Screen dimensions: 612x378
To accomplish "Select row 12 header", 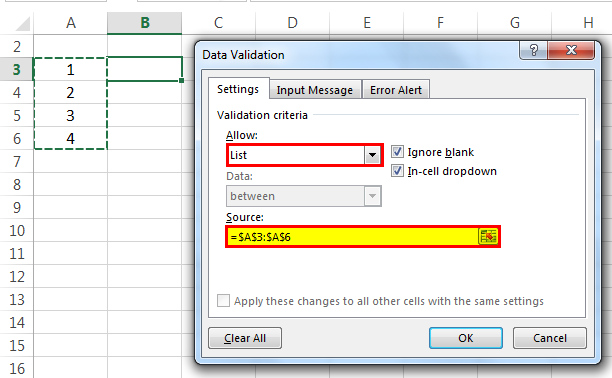I will (x=16, y=277).
